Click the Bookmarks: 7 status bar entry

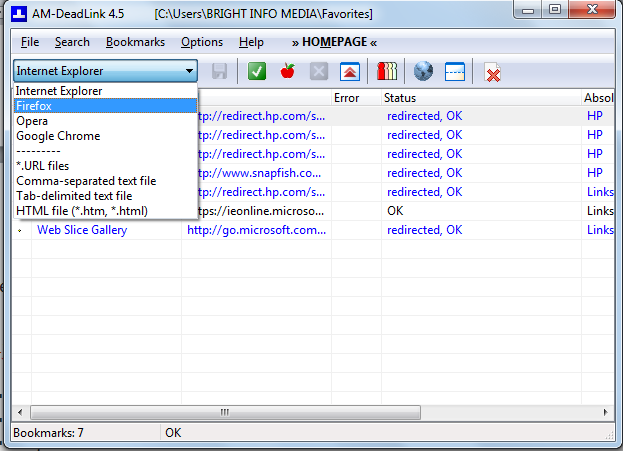coord(48,433)
